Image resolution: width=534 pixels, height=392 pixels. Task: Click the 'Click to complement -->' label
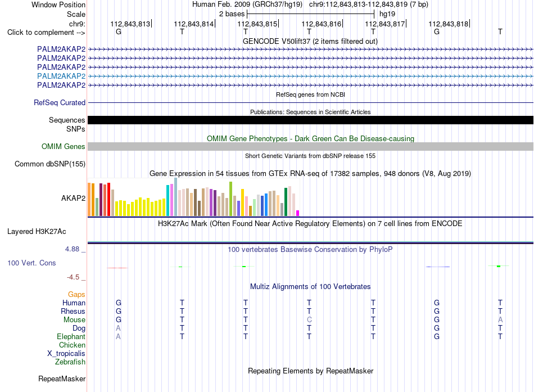(x=46, y=33)
